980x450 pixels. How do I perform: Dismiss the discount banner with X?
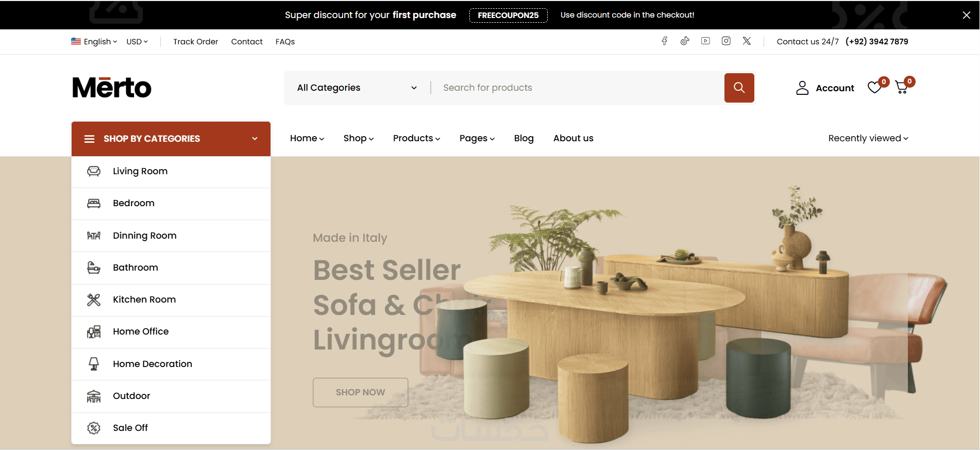[967, 15]
